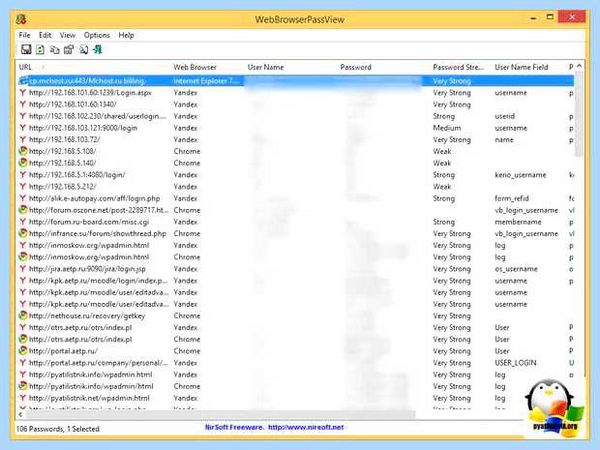Image resolution: width=600 pixels, height=450 pixels.
Task: Click Yandex icon beside portal.aetp.ru/company/personal
Action: [23, 363]
